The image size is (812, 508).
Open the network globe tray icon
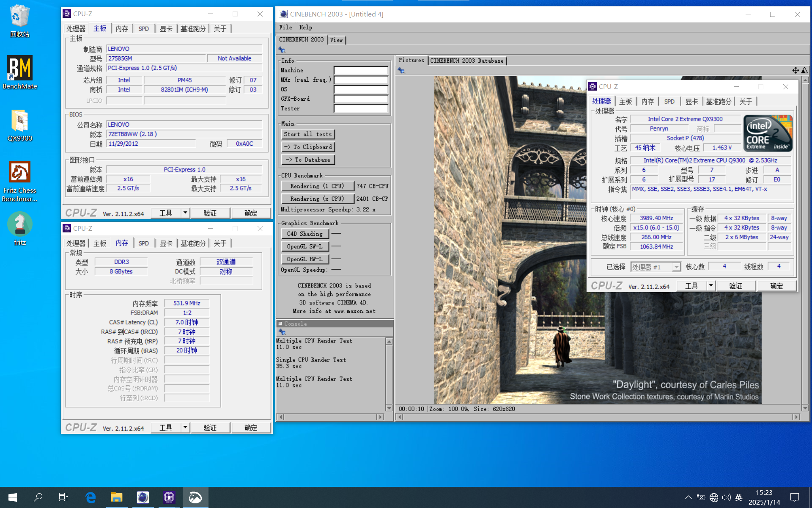[714, 497]
